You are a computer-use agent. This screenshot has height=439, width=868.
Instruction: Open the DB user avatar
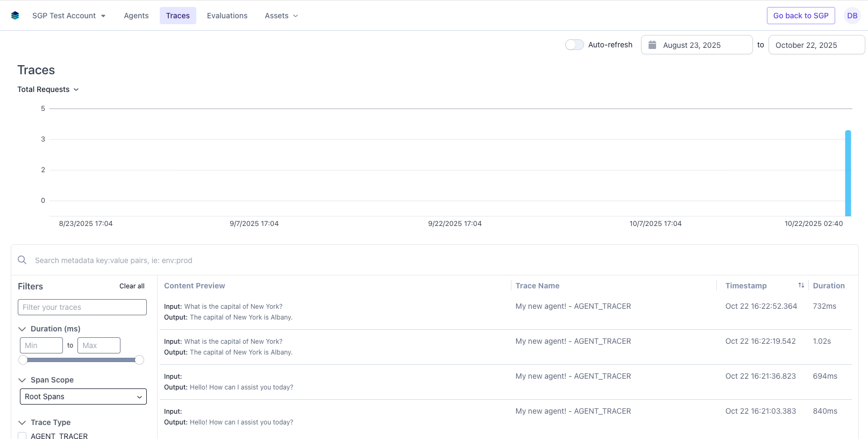click(x=852, y=16)
